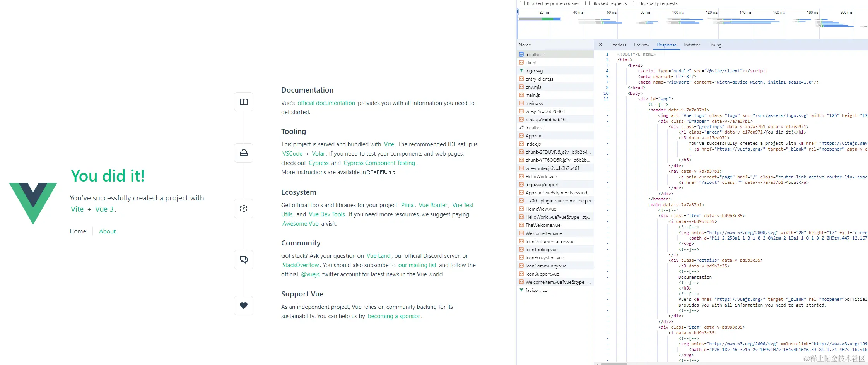Select the main.css request
This screenshot has width=868, height=365.
click(x=555, y=103)
